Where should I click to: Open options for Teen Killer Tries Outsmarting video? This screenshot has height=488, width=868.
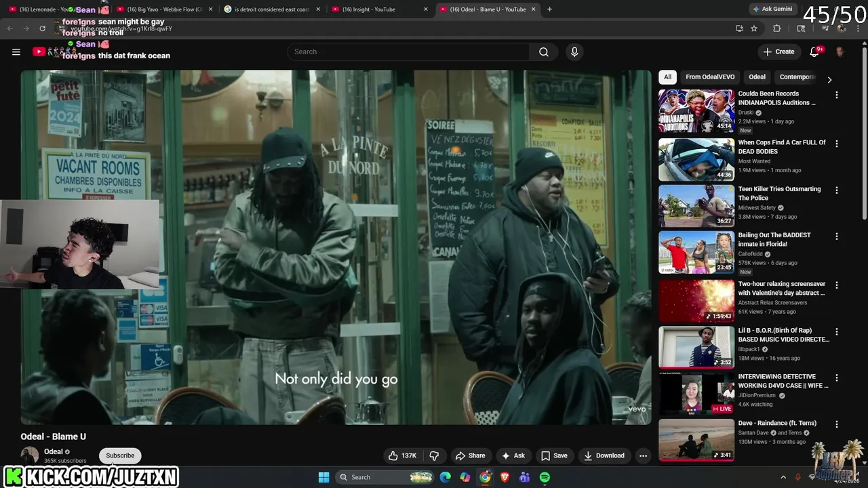836,190
